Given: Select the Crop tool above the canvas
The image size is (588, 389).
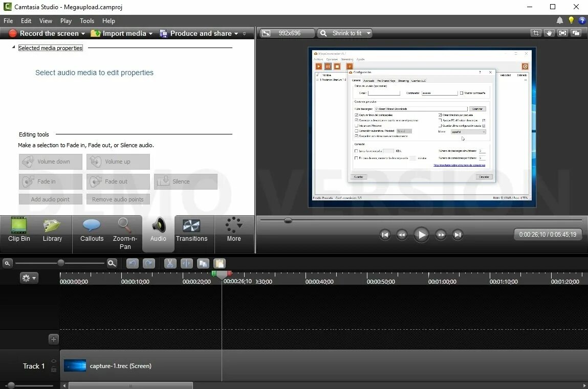Looking at the screenshot, I should tap(535, 33).
